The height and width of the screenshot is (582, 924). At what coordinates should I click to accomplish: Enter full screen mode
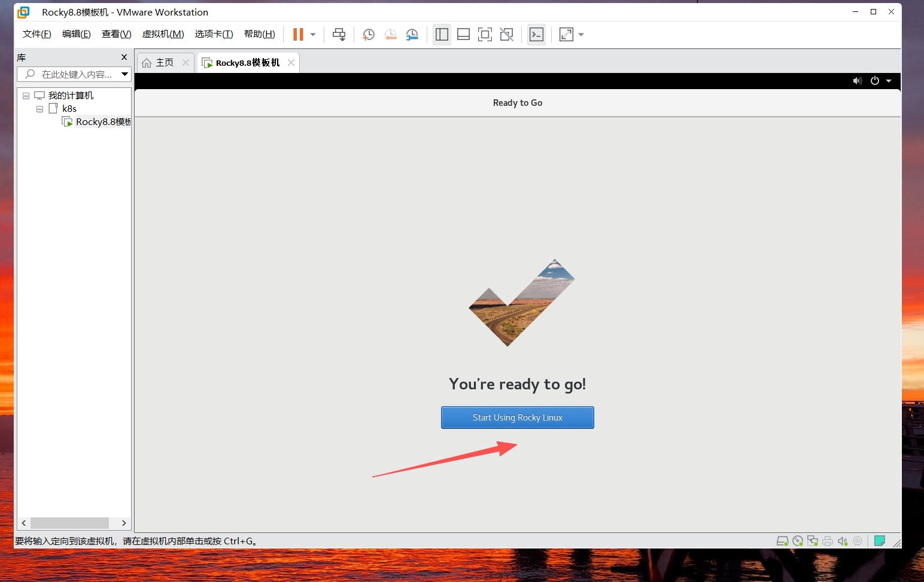point(485,35)
